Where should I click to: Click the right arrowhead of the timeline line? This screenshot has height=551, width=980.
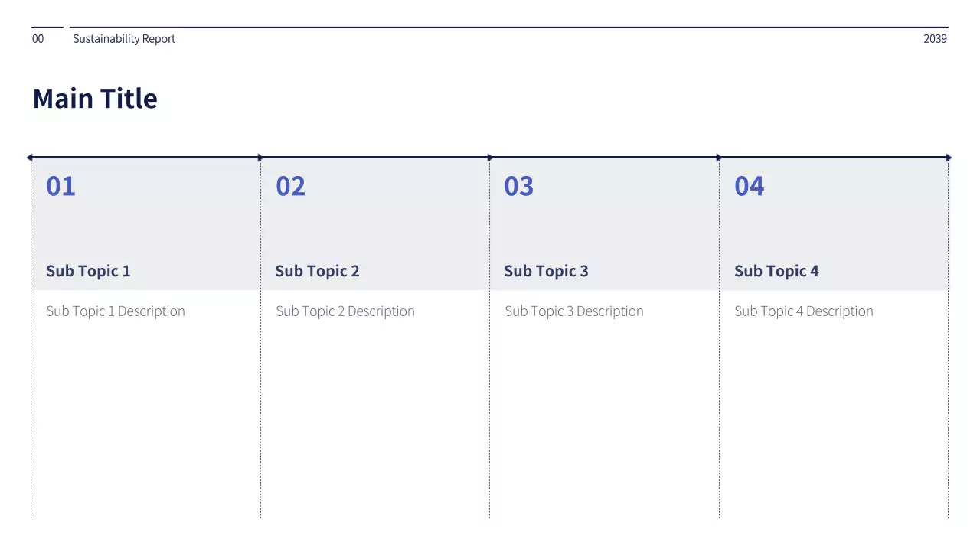point(949,158)
